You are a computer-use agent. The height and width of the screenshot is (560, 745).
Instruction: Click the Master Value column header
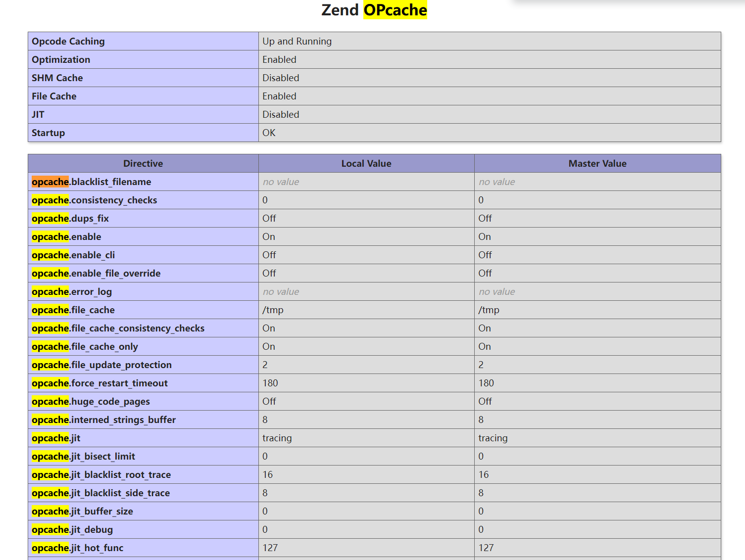click(x=597, y=164)
